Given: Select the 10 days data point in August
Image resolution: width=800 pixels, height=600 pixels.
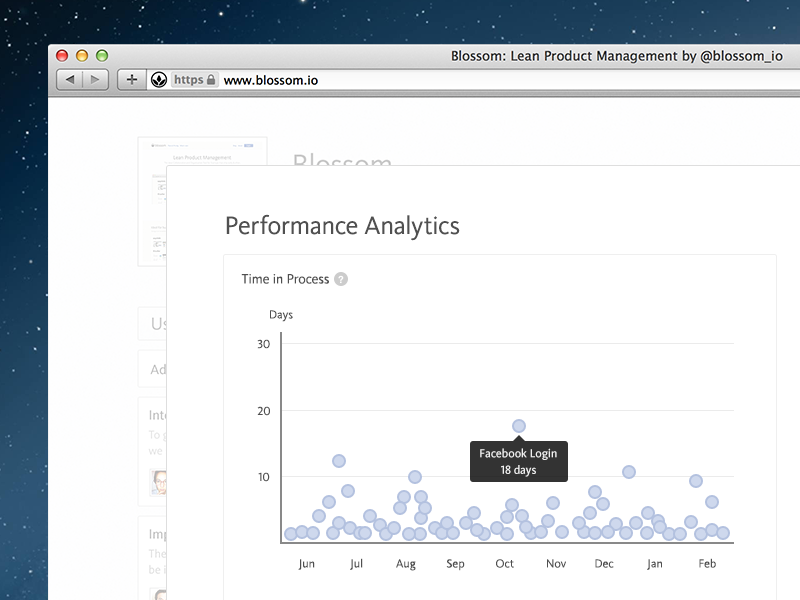Looking at the screenshot, I should tap(415, 477).
